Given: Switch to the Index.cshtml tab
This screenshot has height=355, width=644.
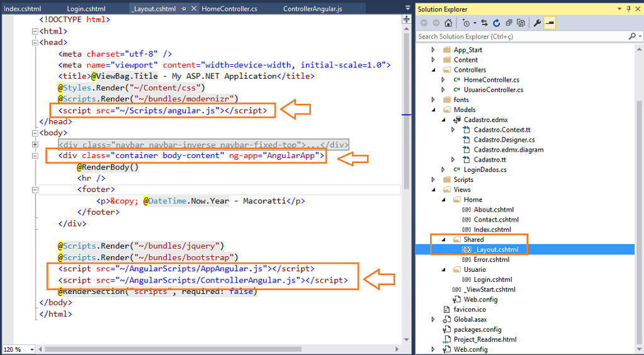Looking at the screenshot, I should point(22,9).
